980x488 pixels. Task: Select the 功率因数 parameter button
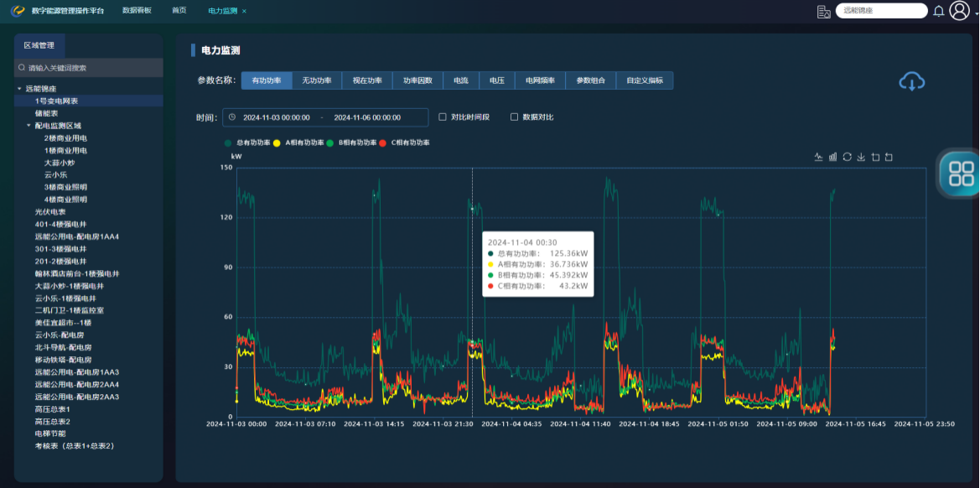coord(417,80)
